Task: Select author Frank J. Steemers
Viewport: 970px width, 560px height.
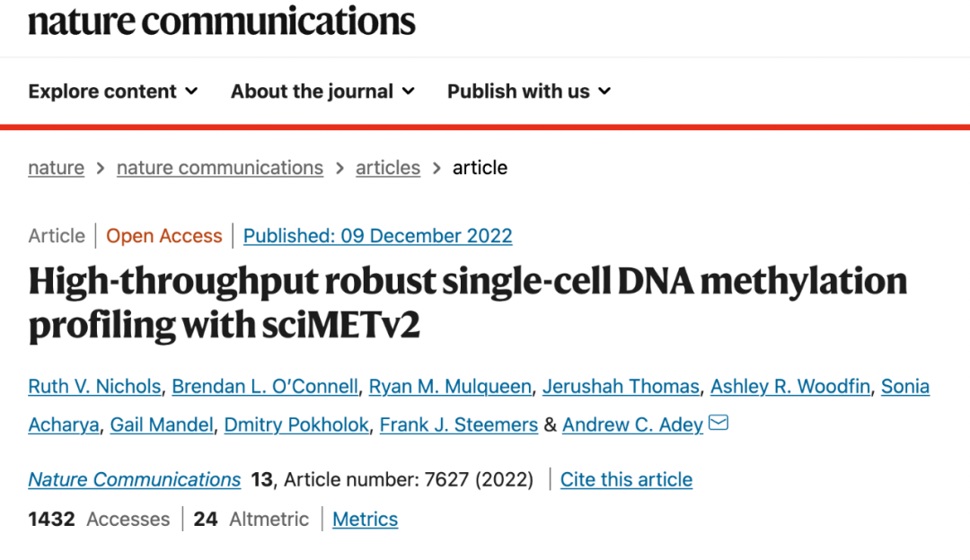Action: tap(458, 425)
